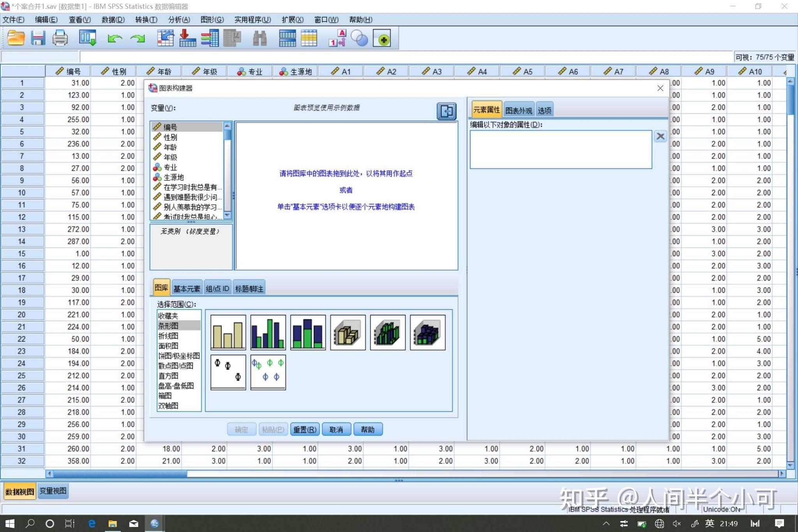Click the Go to variable toolbar icon
The width and height of the screenshot is (798, 532).
tap(187, 38)
